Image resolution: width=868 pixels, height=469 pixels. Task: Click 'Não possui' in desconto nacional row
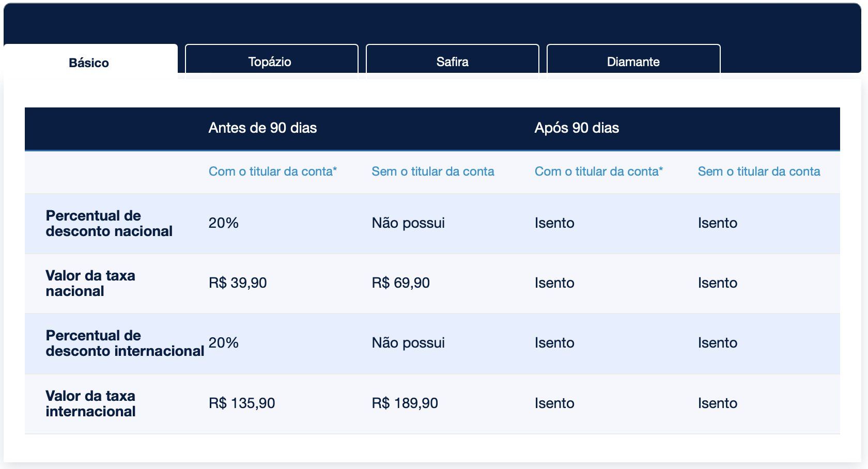tap(408, 223)
